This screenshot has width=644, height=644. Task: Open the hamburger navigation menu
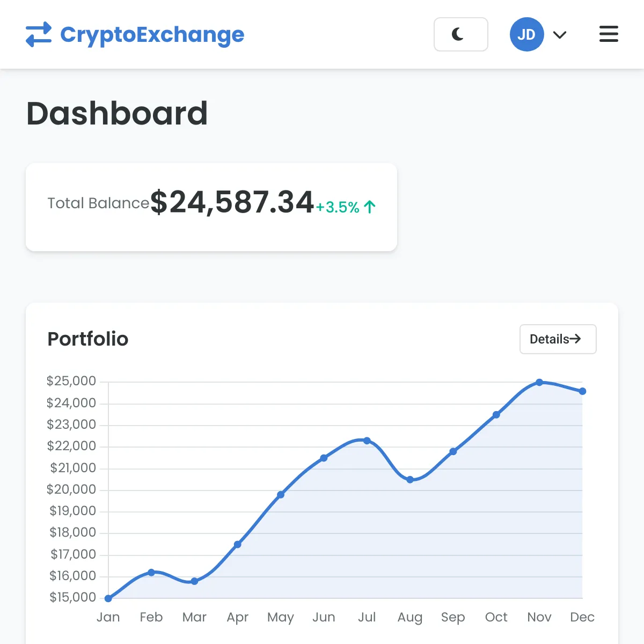coord(609,34)
